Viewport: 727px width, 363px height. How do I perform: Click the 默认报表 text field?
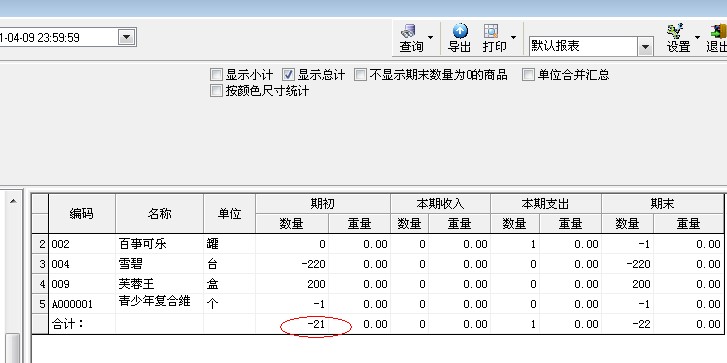tap(583, 46)
